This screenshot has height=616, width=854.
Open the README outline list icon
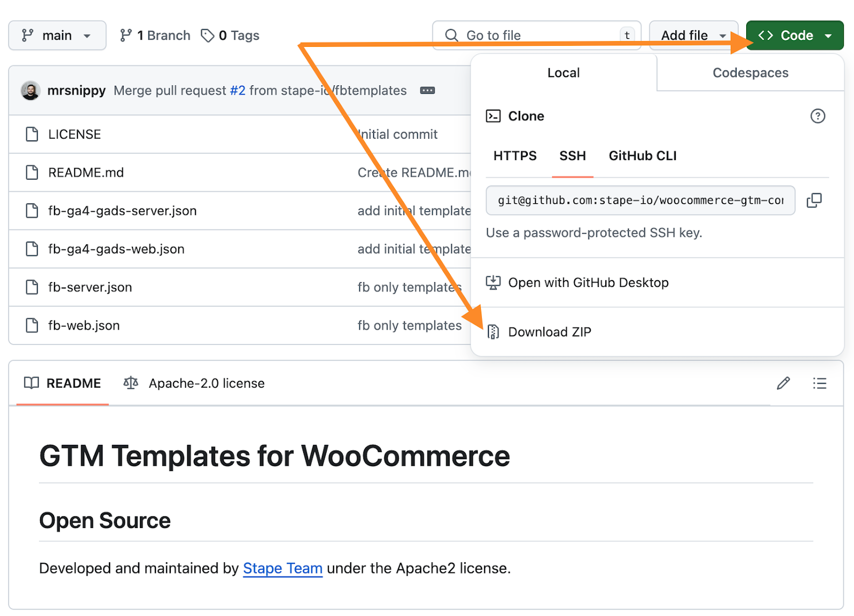pos(820,383)
